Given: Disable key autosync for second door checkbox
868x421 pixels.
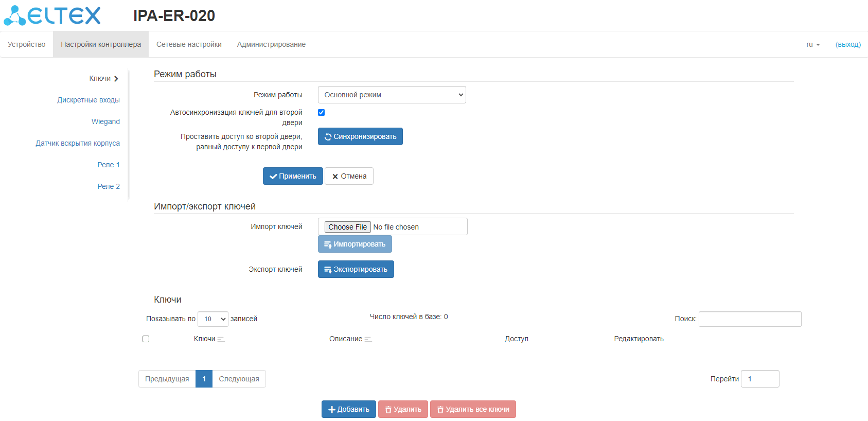Looking at the screenshot, I should (321, 112).
